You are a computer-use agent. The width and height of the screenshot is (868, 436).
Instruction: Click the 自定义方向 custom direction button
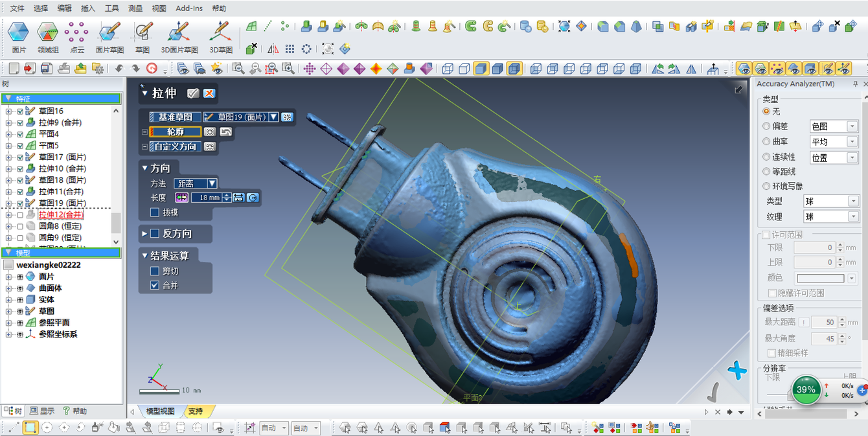[175, 146]
